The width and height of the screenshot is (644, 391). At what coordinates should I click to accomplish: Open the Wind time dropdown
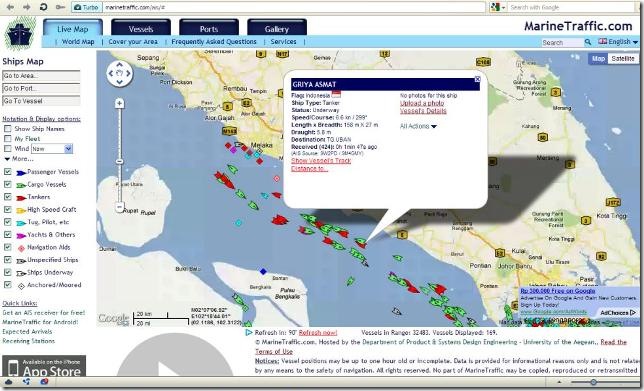52,149
